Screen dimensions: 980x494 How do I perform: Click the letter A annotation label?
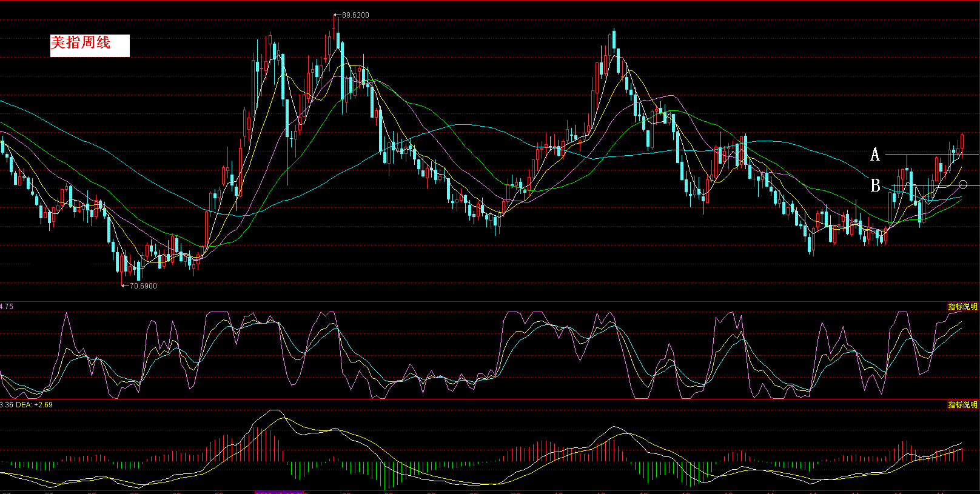pos(875,155)
